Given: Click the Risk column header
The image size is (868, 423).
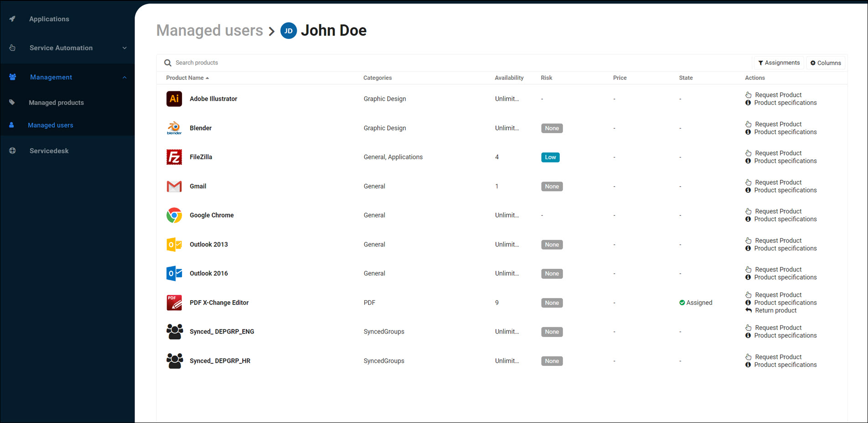Looking at the screenshot, I should (x=546, y=78).
